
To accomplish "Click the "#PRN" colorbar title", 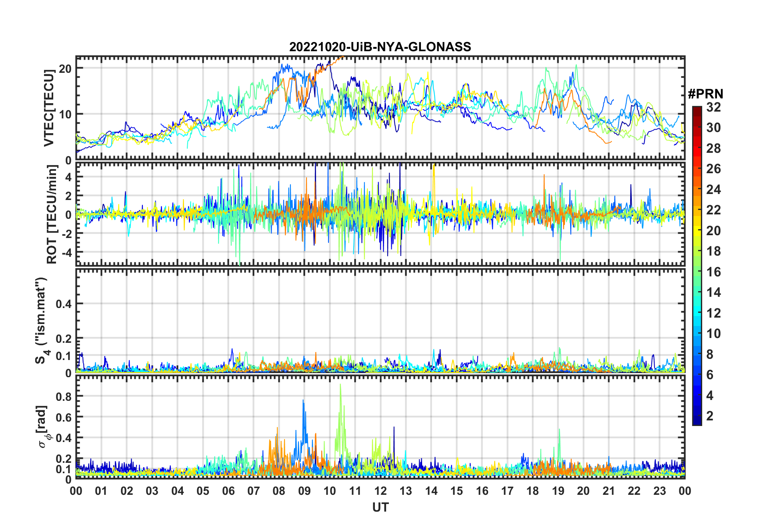I will pos(705,94).
